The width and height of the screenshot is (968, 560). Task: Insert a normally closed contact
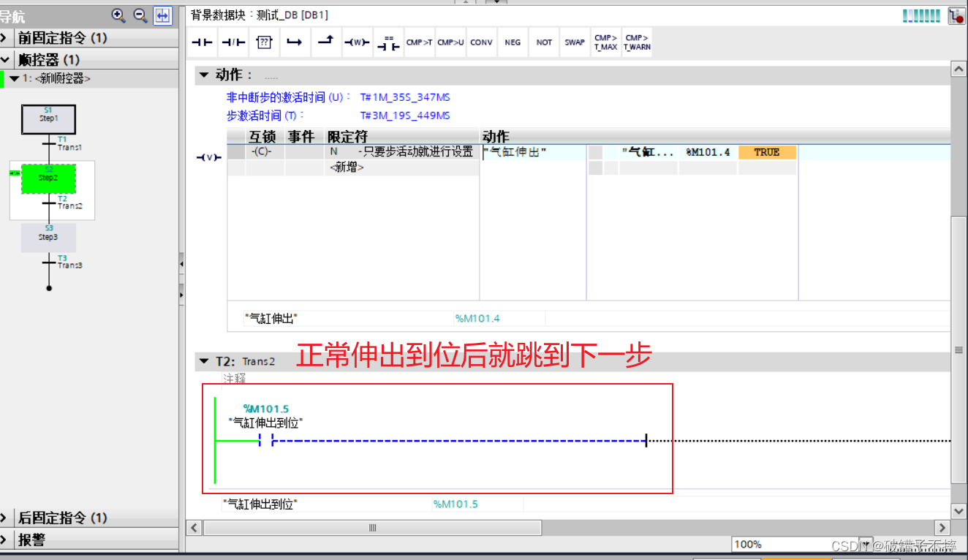(x=232, y=42)
